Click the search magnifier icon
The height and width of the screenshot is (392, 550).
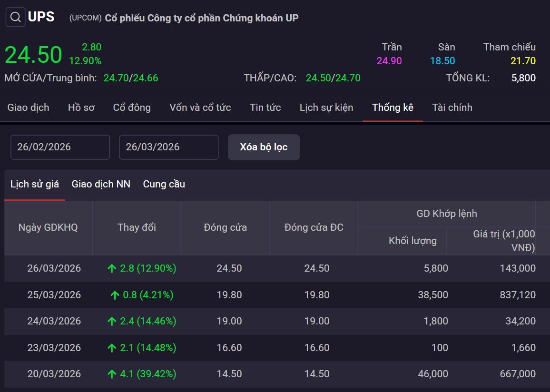(x=15, y=18)
